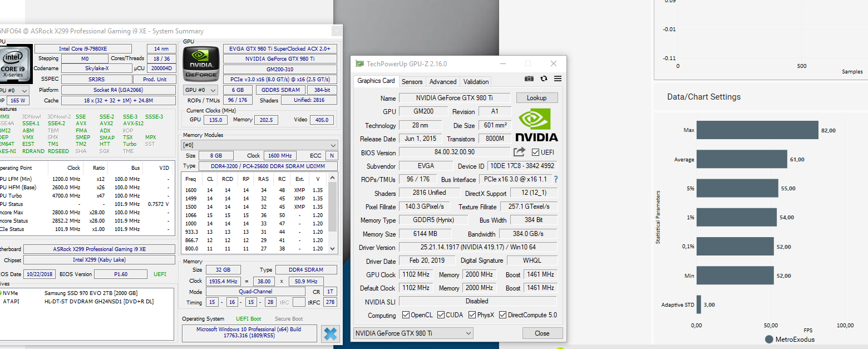The height and width of the screenshot is (349, 868).
Task: Click the NVIDIA logo in GPU-Z
Action: click(x=536, y=125)
